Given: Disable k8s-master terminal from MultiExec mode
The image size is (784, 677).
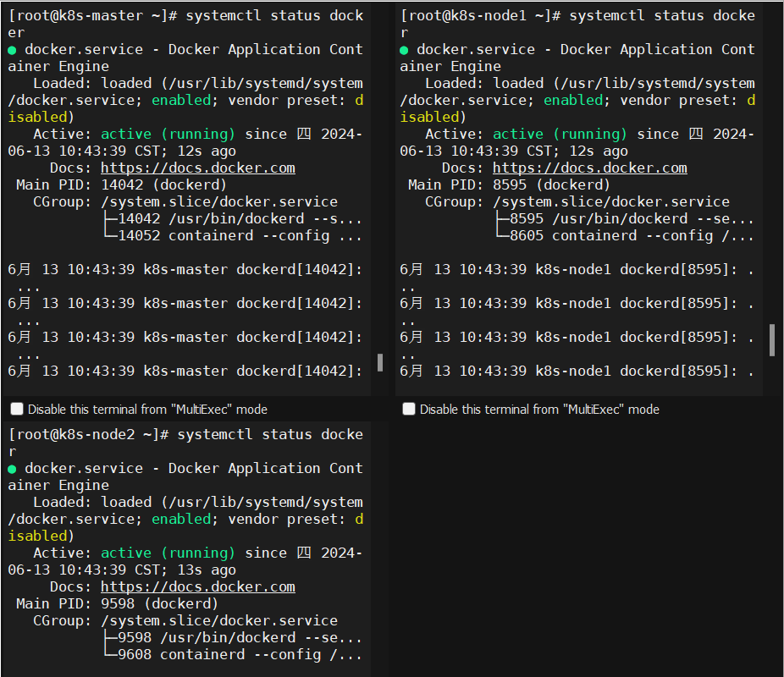Looking at the screenshot, I should (x=17, y=410).
